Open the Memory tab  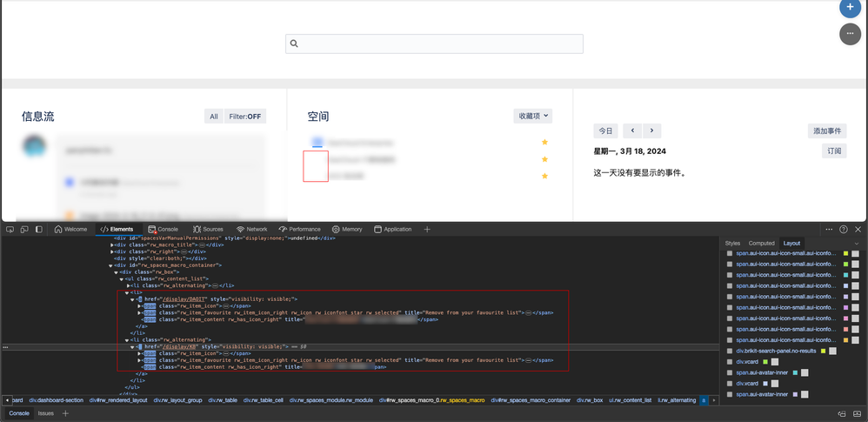click(x=347, y=230)
